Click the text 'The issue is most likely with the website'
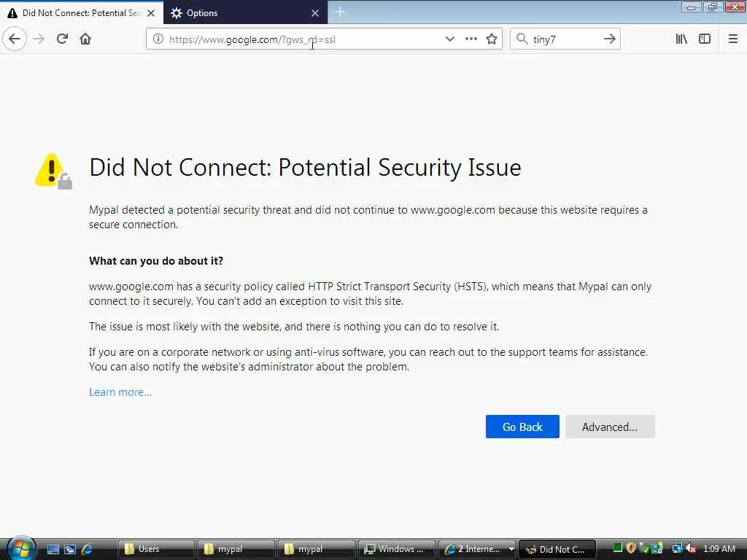Screen dimensions: 747x560 [185, 327]
